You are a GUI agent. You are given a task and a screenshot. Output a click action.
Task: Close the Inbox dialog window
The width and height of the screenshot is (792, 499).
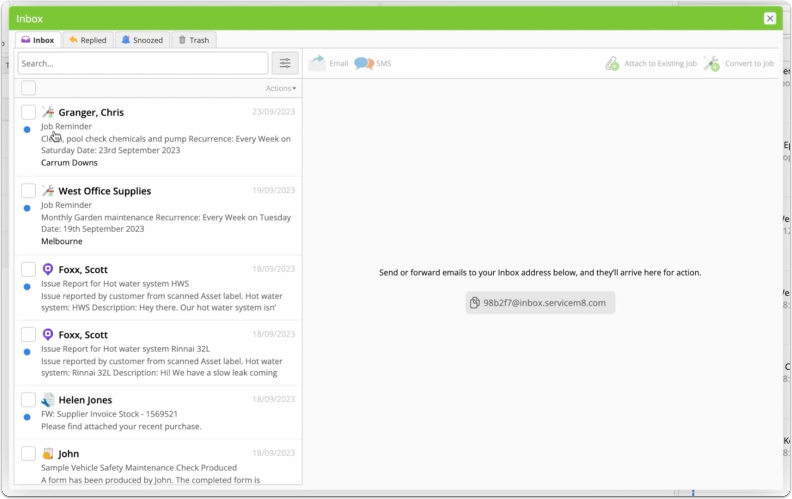tap(769, 19)
